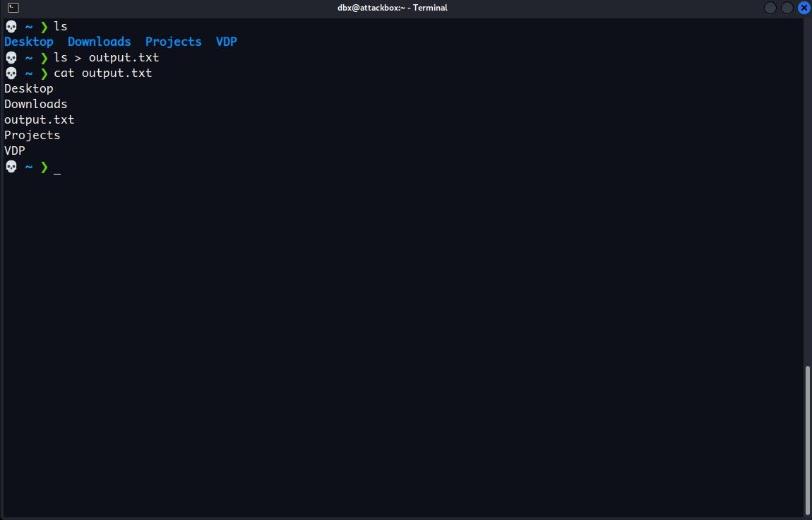Click the skull icon on the first prompt line
This screenshot has width=812, height=520.
click(x=11, y=26)
